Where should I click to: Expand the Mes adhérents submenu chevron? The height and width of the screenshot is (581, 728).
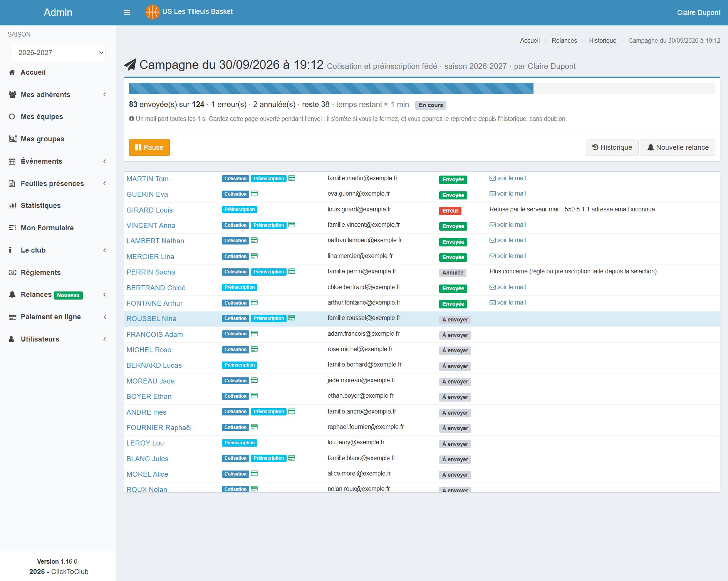click(105, 95)
